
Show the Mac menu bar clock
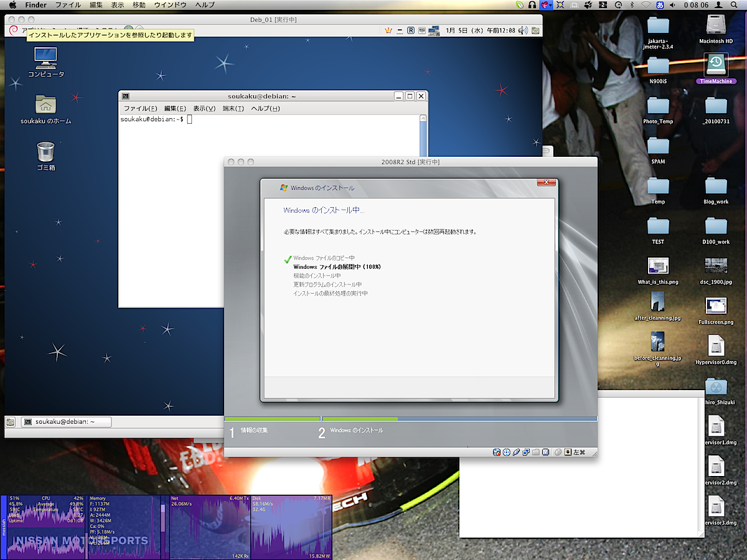tap(696, 5)
